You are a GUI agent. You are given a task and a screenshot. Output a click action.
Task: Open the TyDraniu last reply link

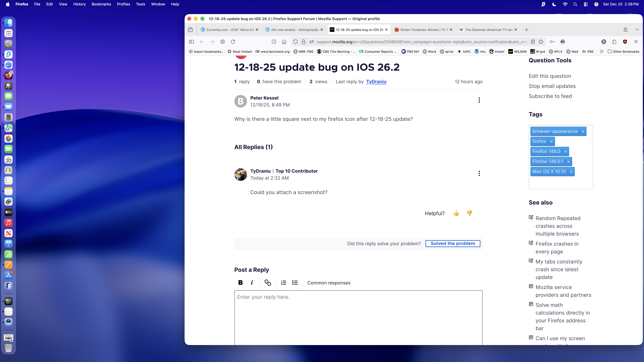pos(376,81)
